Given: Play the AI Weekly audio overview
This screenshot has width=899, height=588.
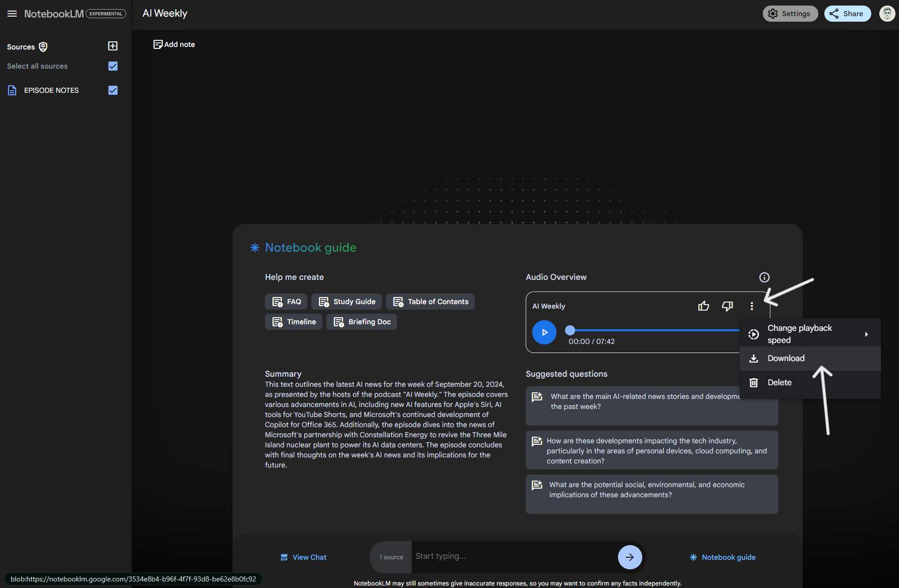Looking at the screenshot, I should point(544,332).
